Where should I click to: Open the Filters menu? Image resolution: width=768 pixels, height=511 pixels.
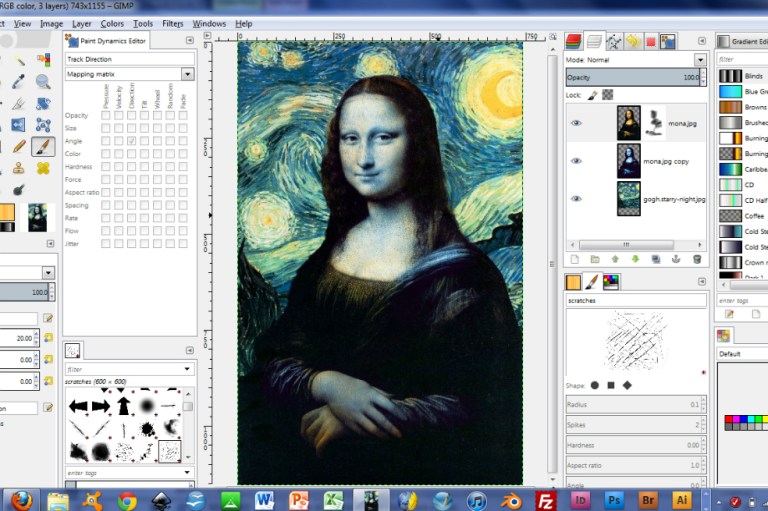[172, 24]
